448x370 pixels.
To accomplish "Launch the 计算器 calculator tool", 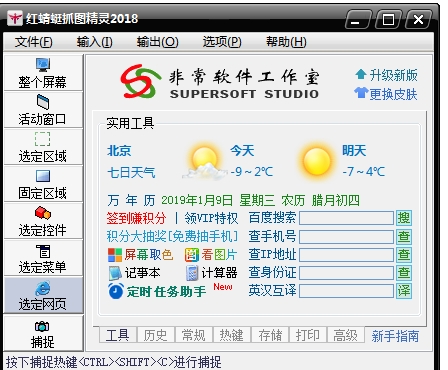I will [x=212, y=273].
